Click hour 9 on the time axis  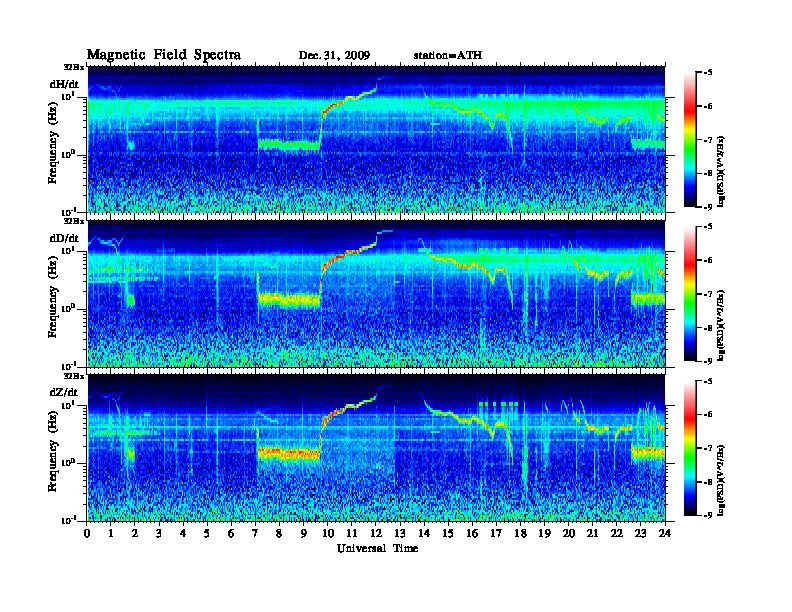click(303, 533)
